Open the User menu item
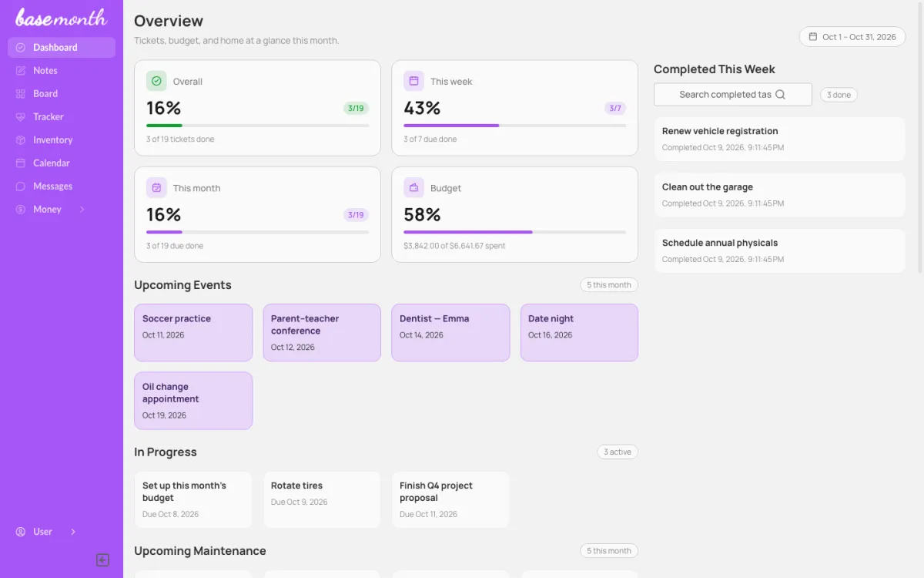This screenshot has height=578, width=924. point(62,532)
